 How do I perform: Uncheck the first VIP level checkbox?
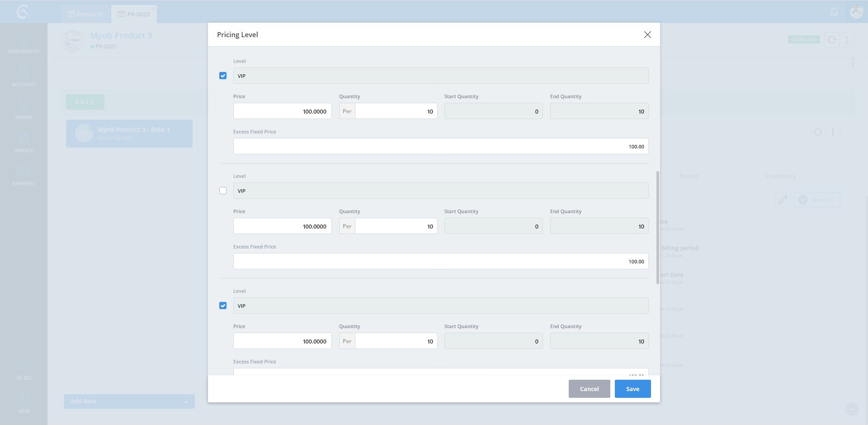223,76
